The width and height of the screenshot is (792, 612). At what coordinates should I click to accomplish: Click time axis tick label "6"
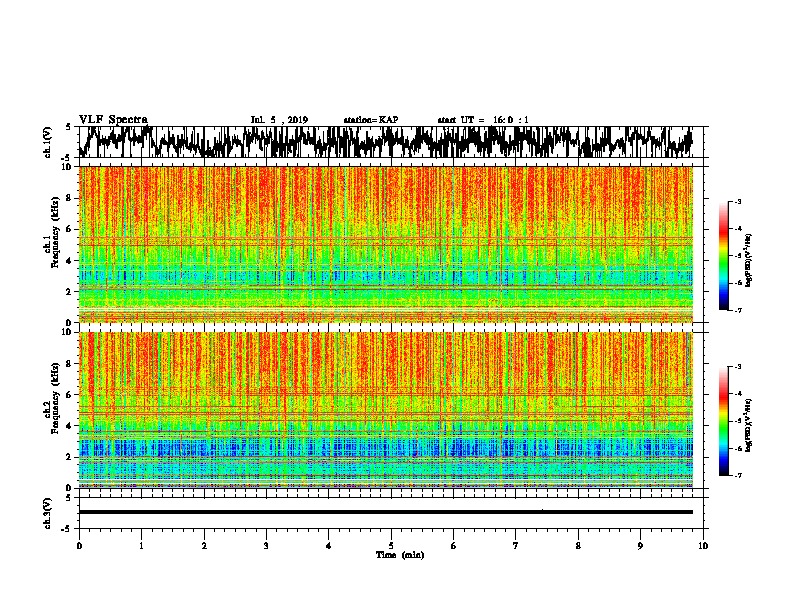[x=454, y=546]
